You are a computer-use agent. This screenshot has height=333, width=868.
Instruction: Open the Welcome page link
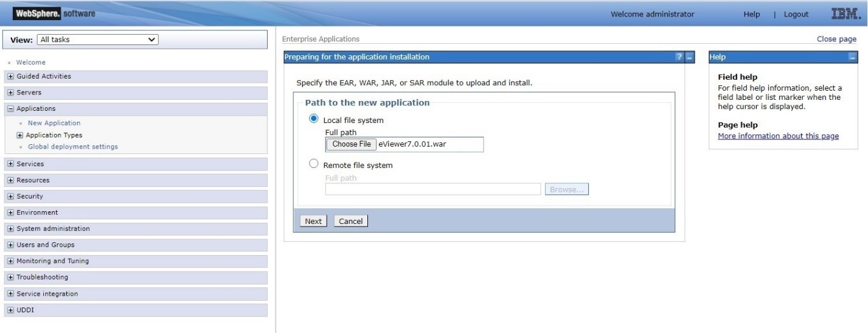pos(30,62)
